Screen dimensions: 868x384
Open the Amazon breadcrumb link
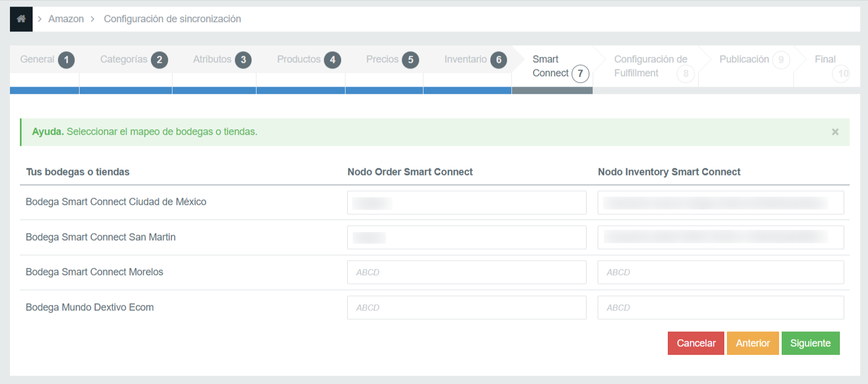click(66, 19)
